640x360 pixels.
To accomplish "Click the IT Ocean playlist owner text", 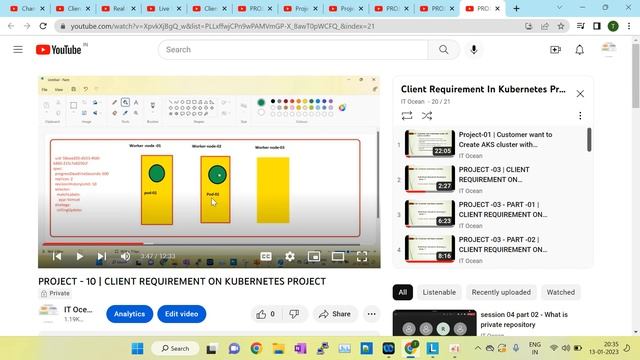I will [x=412, y=102].
